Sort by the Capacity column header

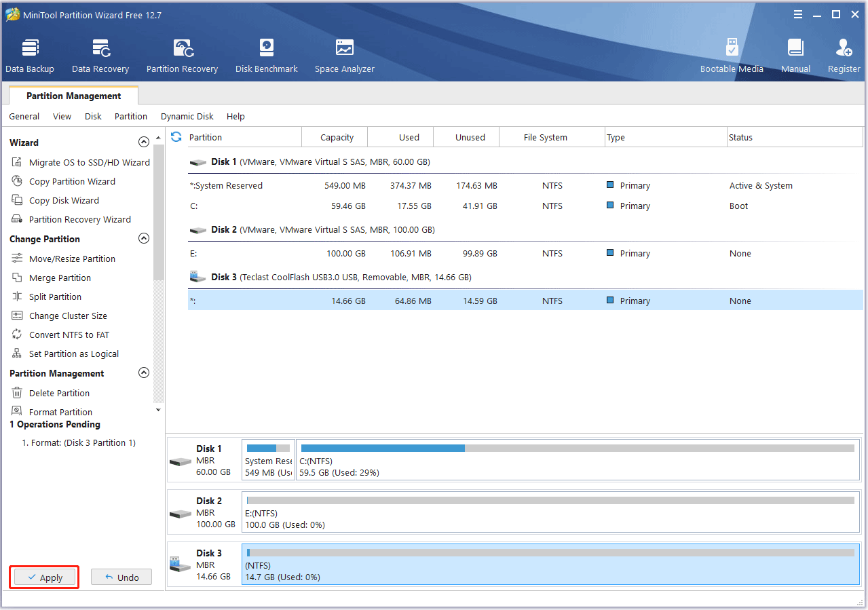(335, 137)
